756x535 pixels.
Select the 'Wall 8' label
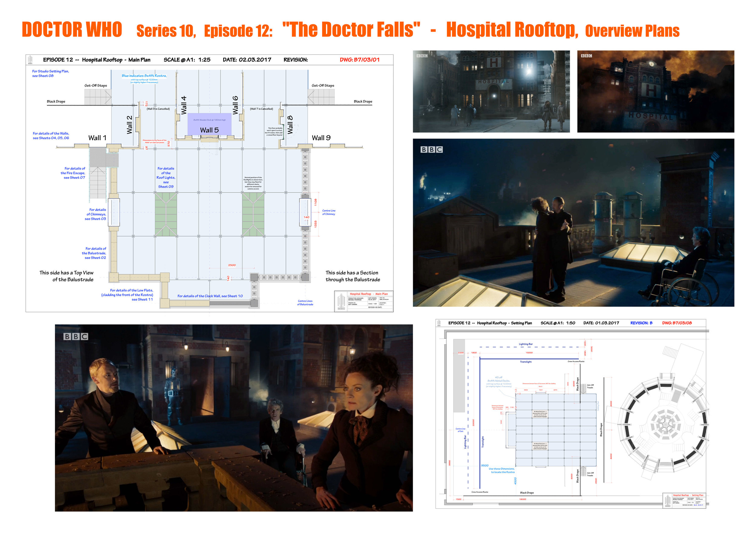(290, 125)
